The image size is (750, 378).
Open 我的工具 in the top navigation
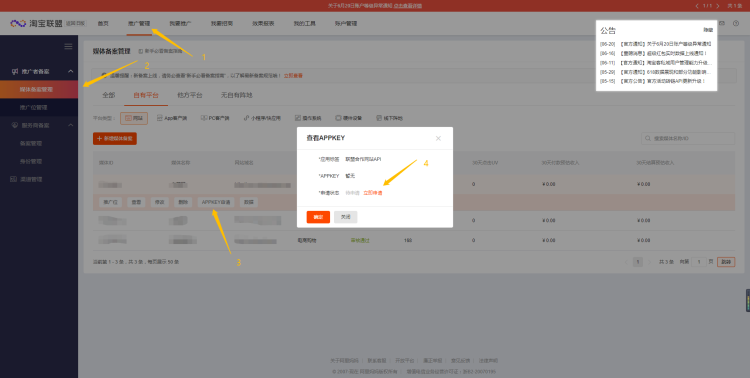[x=305, y=23]
